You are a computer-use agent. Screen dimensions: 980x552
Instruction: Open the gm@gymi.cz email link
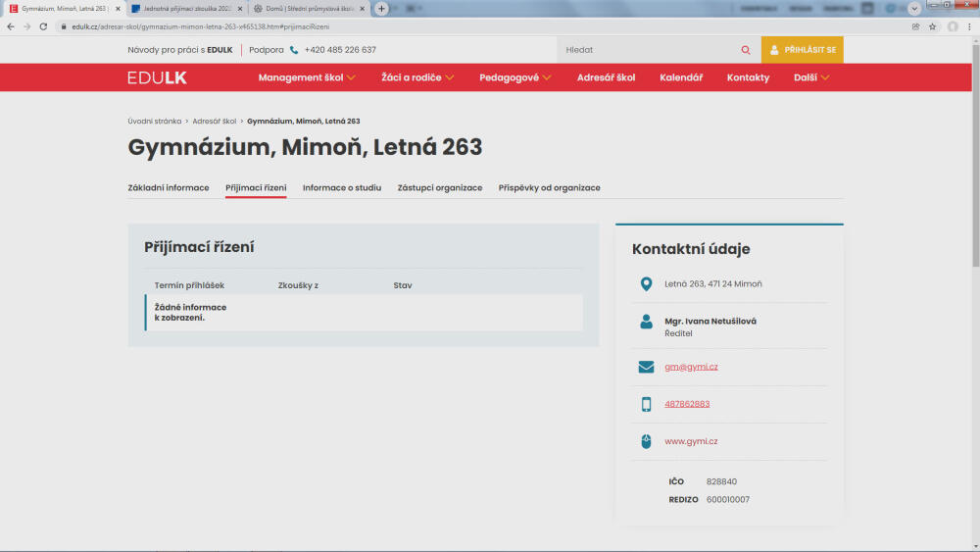[691, 367]
